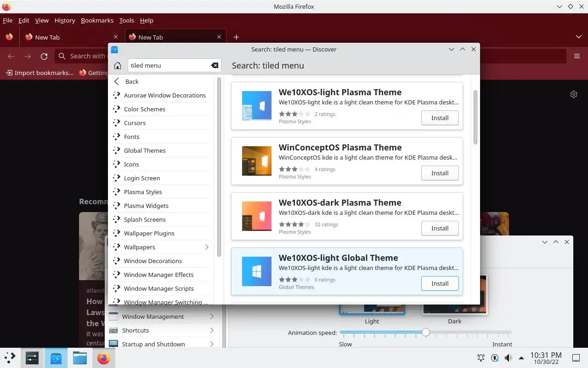Click the Discover results scrollbar

coord(475,117)
